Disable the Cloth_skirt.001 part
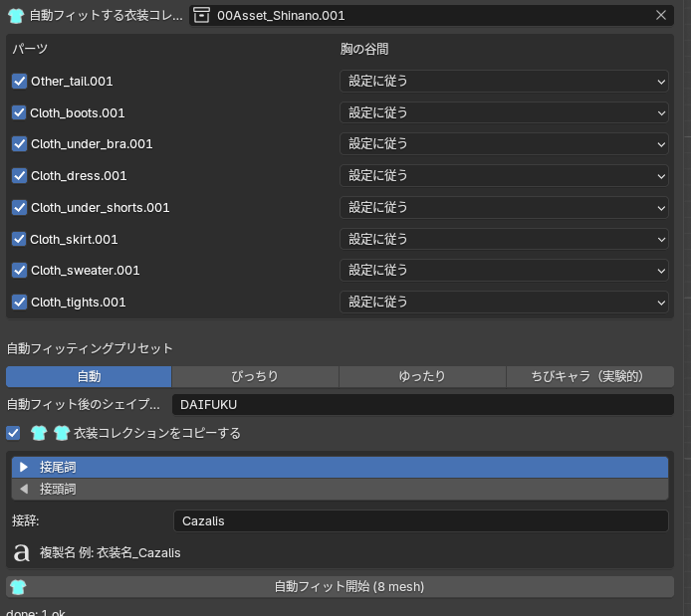The image size is (691, 616). (19, 239)
